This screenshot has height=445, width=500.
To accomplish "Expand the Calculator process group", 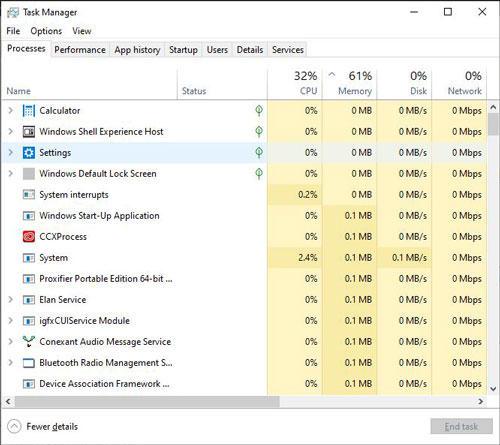I will (x=11, y=111).
